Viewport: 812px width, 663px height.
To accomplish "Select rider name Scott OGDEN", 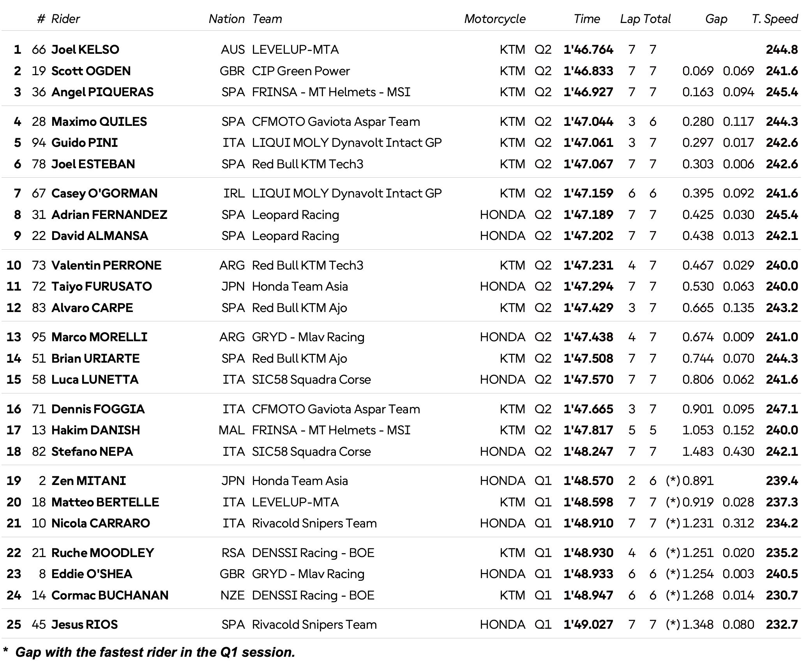I will 91,71.
